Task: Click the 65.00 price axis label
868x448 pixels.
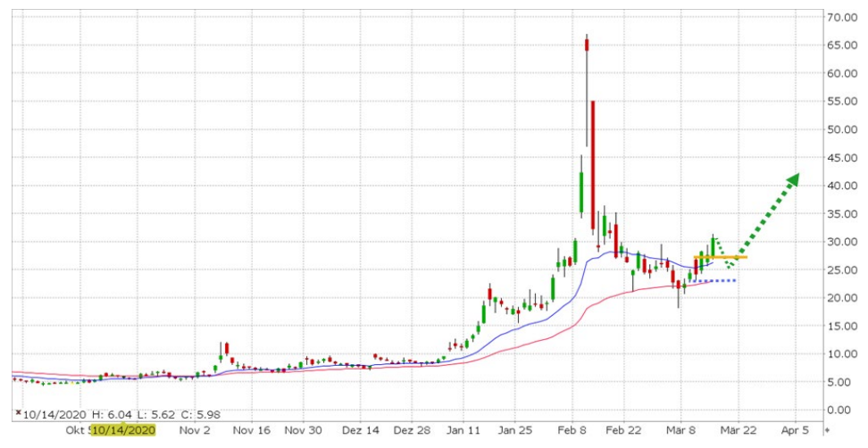Action: point(842,46)
